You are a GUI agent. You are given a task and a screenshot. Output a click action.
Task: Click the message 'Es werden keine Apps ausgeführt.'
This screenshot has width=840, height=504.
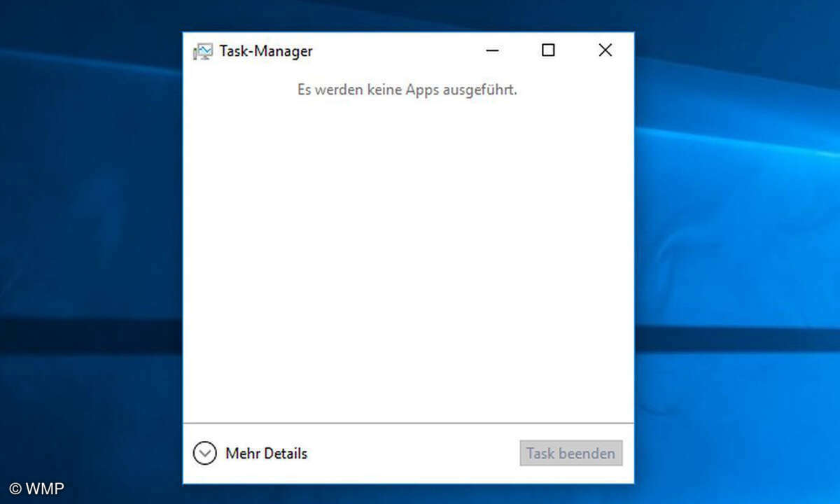click(x=407, y=90)
